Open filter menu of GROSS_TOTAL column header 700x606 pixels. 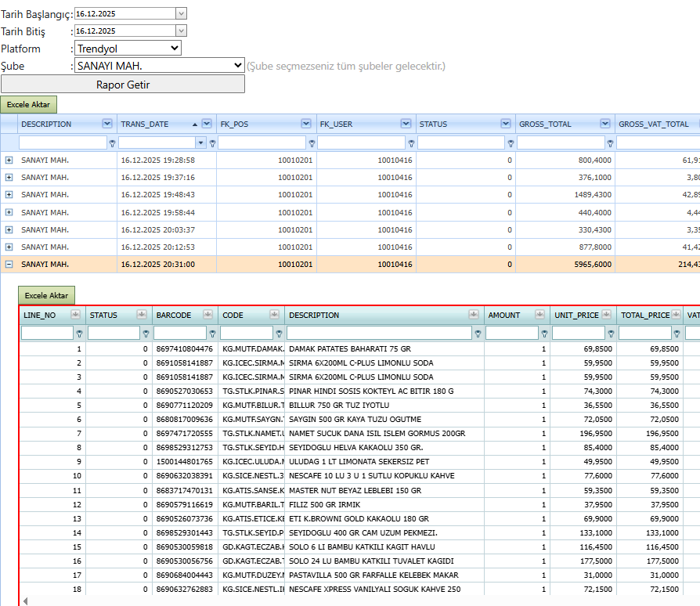[605, 124]
